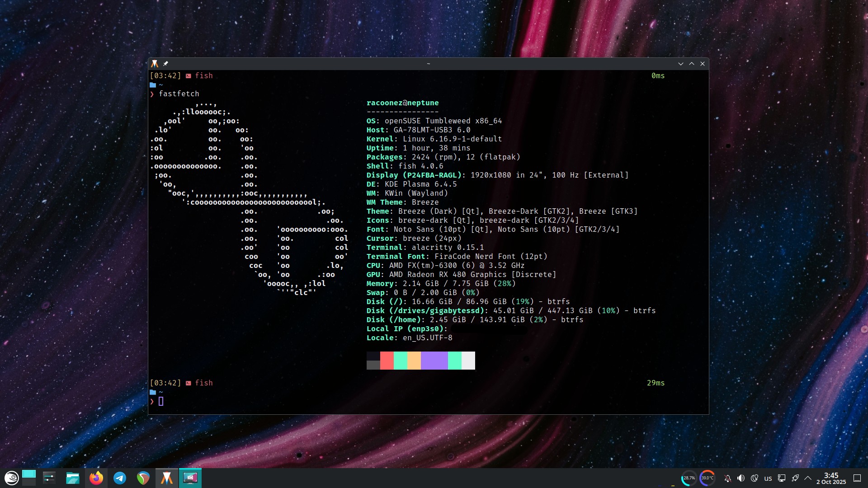This screenshot has height=488, width=868.
Task: Select the Spectacle screenshot taskbar entry
Action: (x=190, y=478)
